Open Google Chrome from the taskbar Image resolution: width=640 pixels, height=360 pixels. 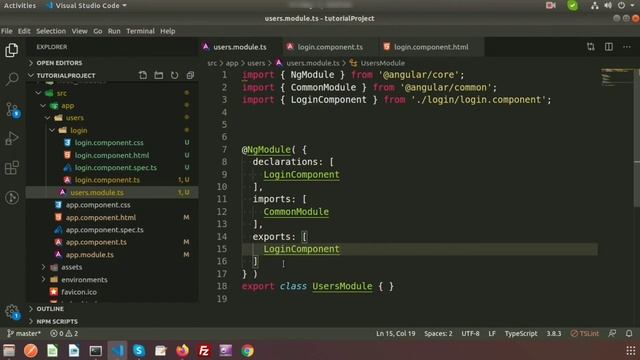(247, 351)
